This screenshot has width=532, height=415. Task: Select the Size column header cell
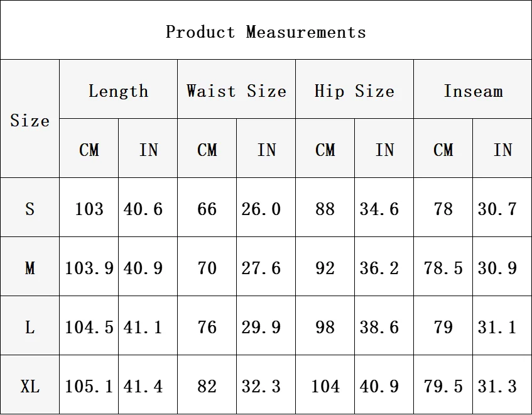coord(30,118)
